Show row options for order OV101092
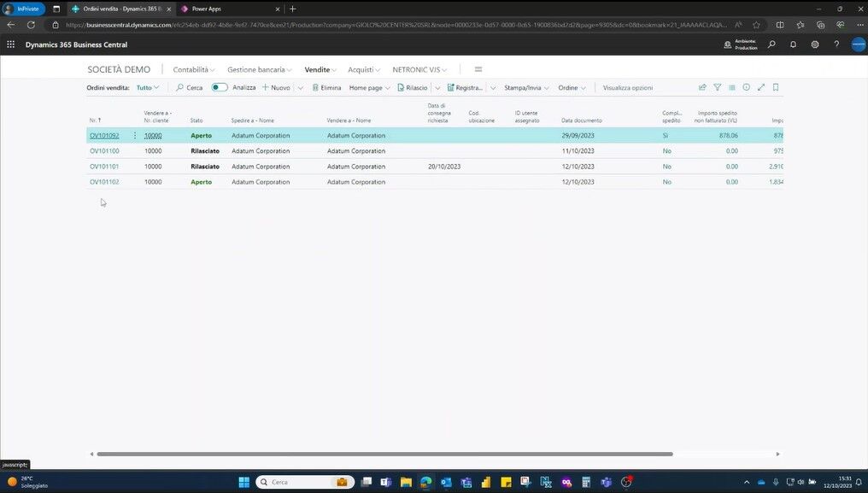This screenshot has width=868, height=493. (135, 136)
